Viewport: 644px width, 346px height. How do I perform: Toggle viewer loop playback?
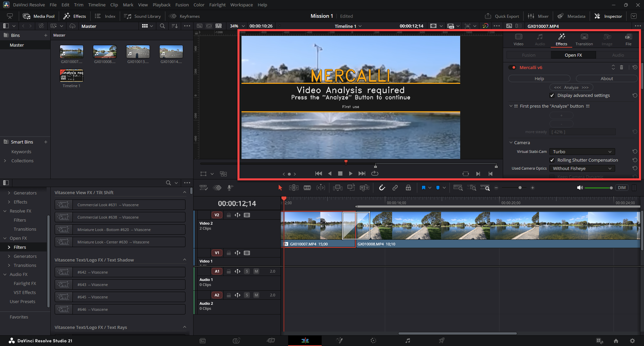[375, 173]
